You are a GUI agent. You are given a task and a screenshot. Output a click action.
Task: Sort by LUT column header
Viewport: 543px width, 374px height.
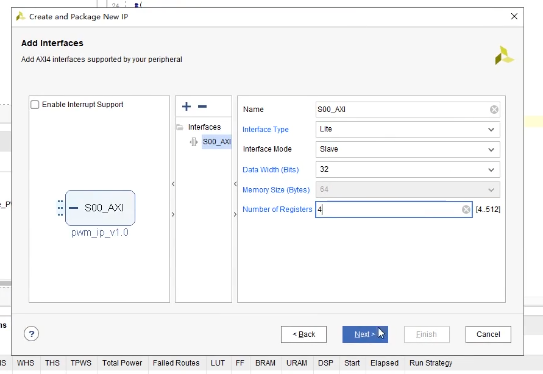pos(217,363)
